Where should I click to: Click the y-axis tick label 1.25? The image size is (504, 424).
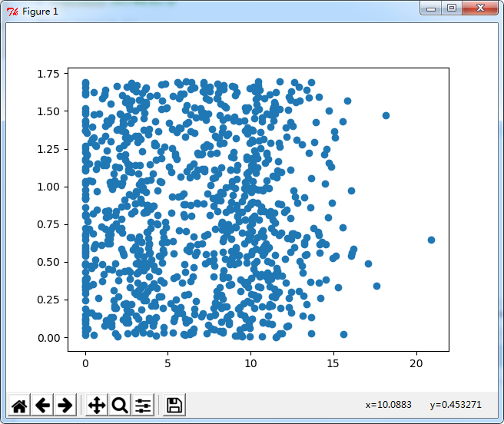48,149
